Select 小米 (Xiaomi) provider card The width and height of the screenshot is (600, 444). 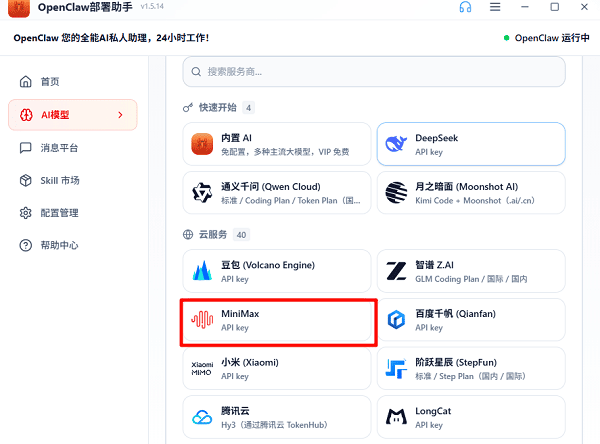click(277, 368)
